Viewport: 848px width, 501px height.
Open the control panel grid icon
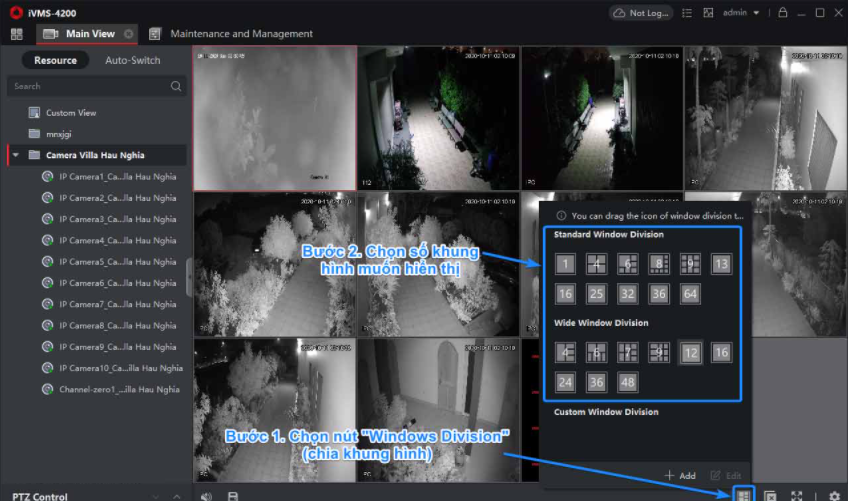pyautogui.click(x=16, y=34)
